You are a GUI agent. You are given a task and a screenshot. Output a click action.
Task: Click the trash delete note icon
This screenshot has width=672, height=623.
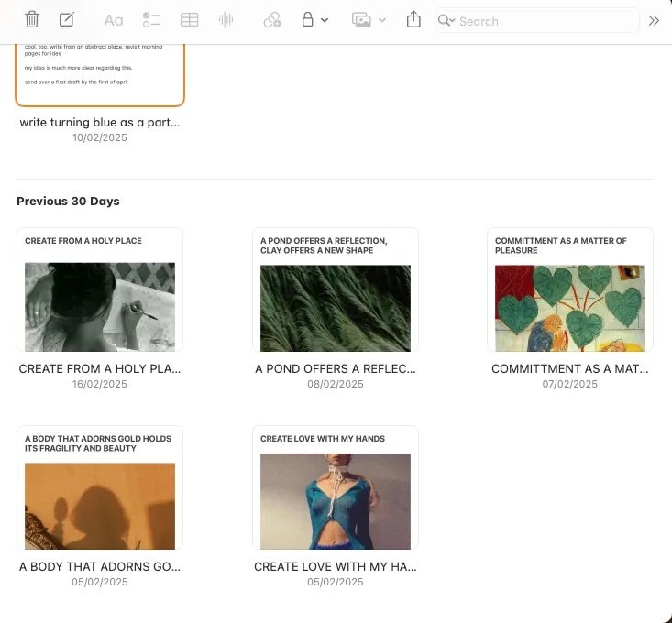tap(32, 19)
